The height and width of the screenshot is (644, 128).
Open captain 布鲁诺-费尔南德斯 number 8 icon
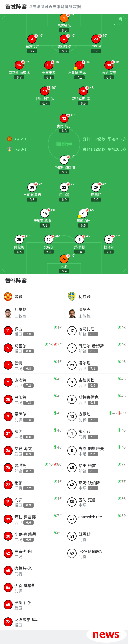(79, 65)
